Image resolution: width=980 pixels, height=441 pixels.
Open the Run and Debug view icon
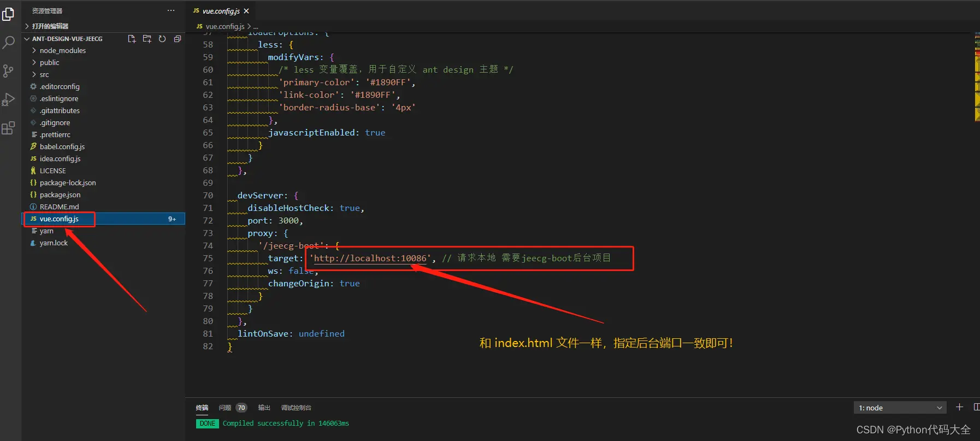click(8, 99)
